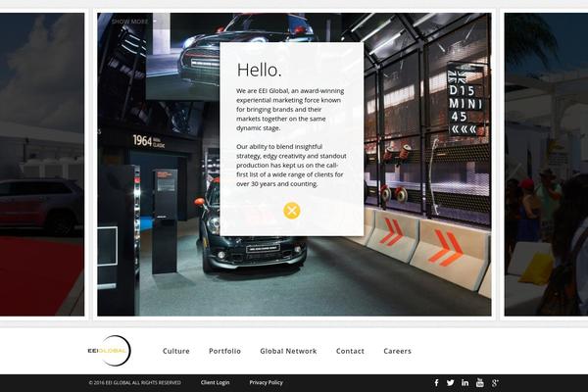Open the Careers menu item
588x392 pixels.
click(397, 351)
